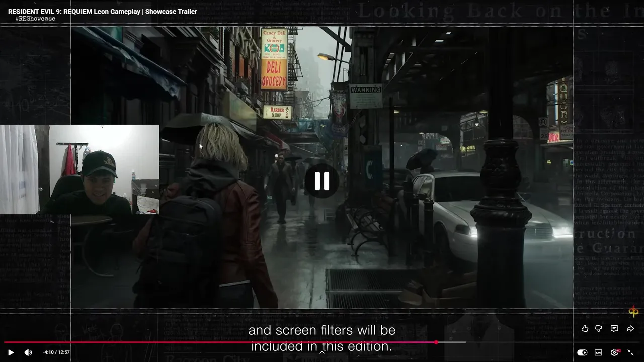Open the video settings gear
The width and height of the screenshot is (644, 362).
coord(615,352)
